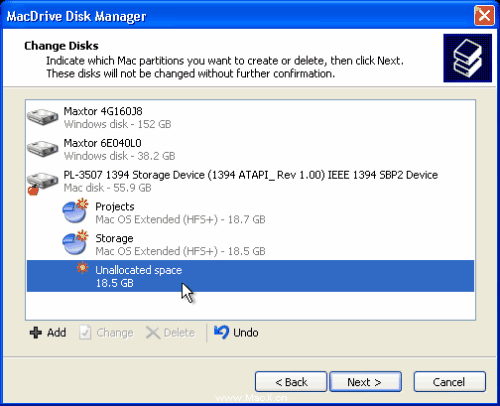Image resolution: width=500 pixels, height=406 pixels.
Task: Select the Maxtor 4G160J8 hard drive icon
Action: [43, 117]
